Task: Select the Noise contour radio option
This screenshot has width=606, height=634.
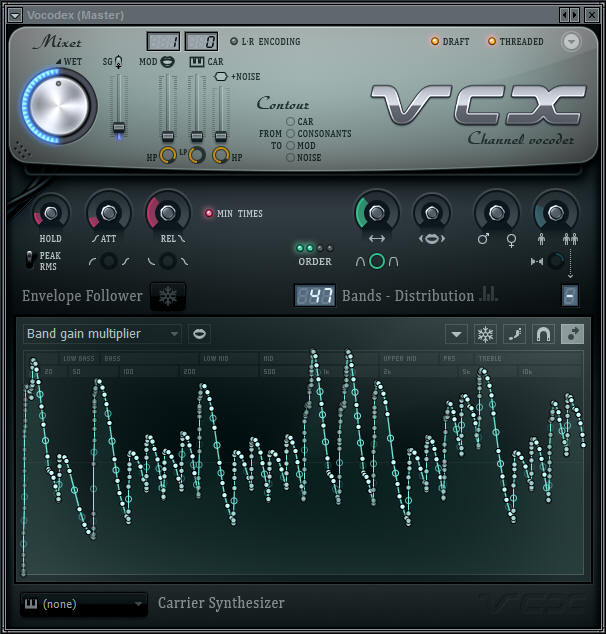Action: click(291, 158)
